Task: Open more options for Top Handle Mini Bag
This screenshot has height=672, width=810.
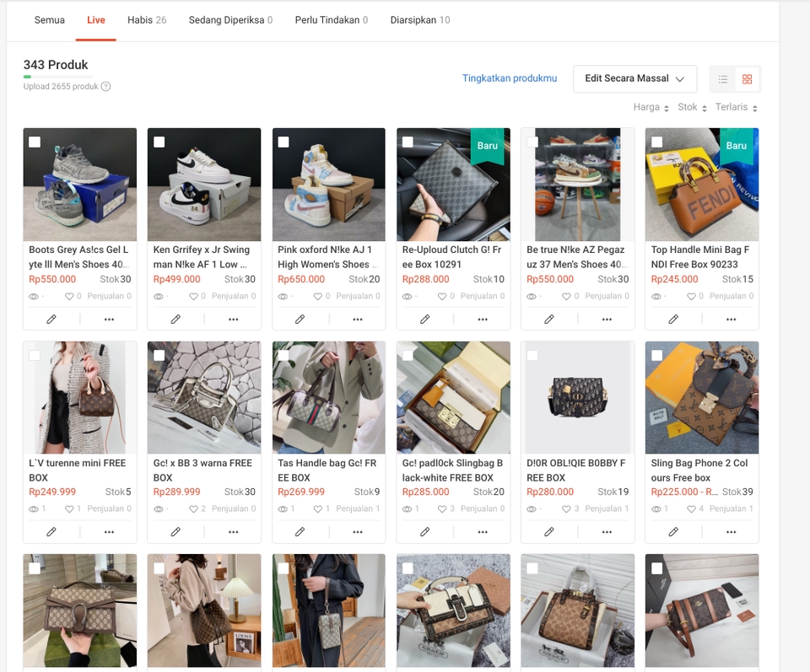Action: pyautogui.click(x=731, y=320)
